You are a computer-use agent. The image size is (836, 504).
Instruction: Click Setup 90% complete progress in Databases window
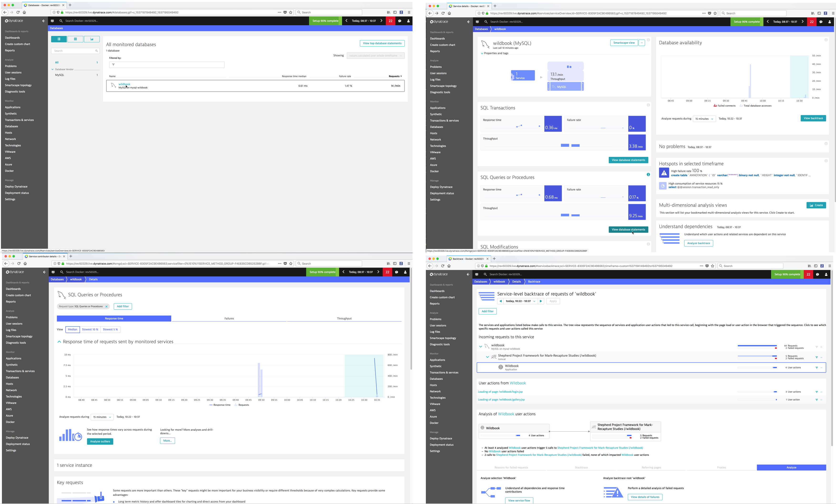click(325, 21)
